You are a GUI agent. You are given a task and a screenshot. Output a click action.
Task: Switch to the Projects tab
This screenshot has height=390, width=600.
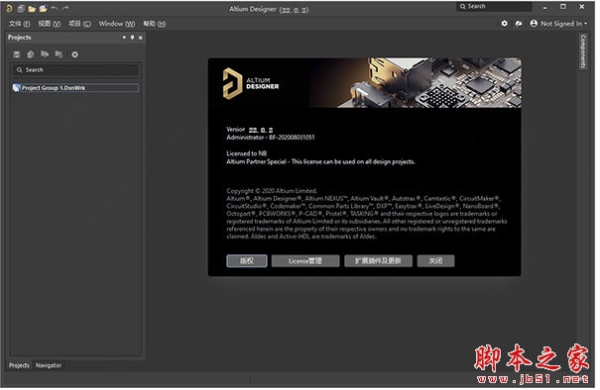[x=19, y=366]
